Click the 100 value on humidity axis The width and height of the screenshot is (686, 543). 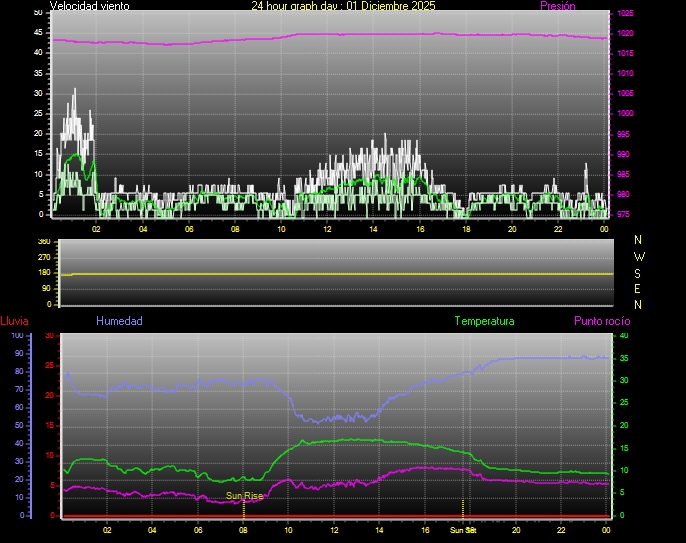tap(17, 335)
